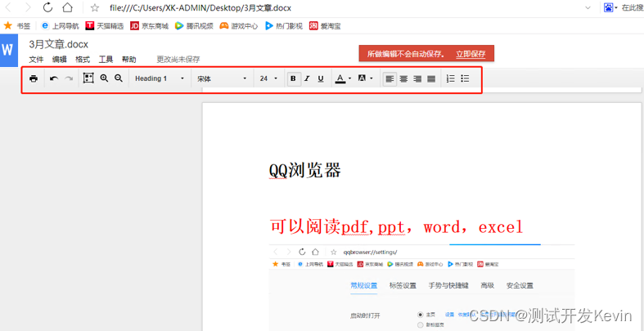
Task: Justify the text
Action: coord(431,79)
